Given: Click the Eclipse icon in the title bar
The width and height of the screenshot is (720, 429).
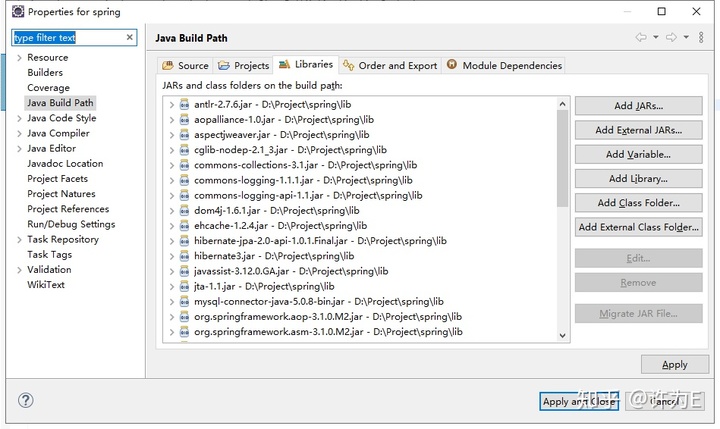Looking at the screenshot, I should coord(18,11).
